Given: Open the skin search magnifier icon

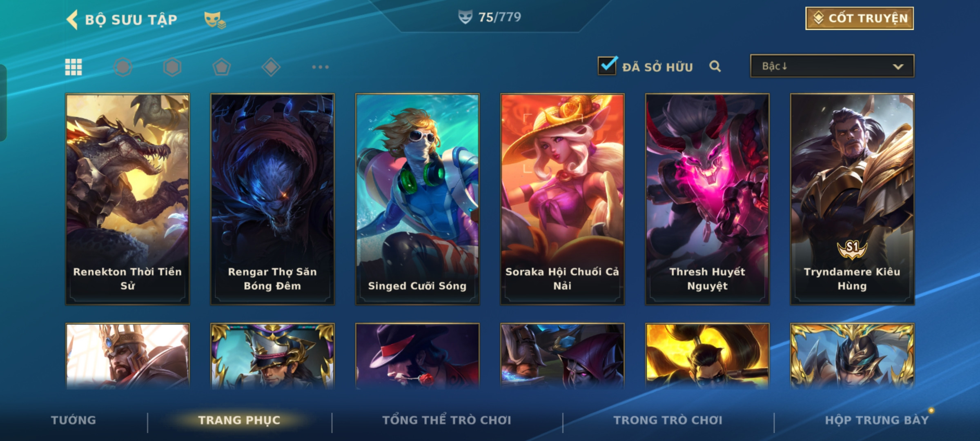Looking at the screenshot, I should (715, 66).
